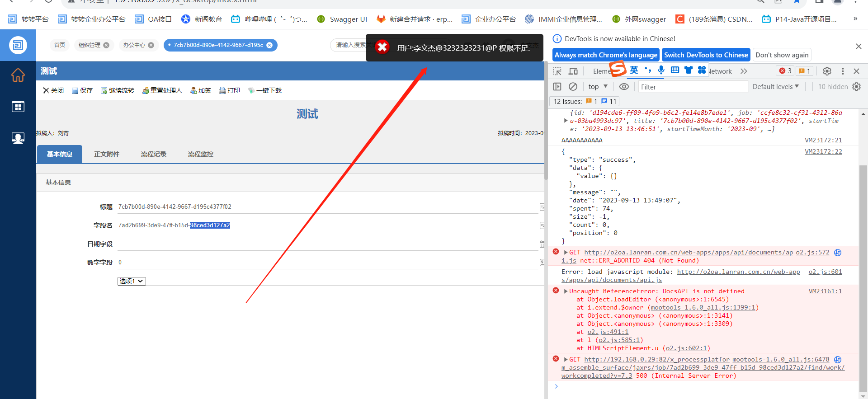Select the 流程监控 tab

201,154
